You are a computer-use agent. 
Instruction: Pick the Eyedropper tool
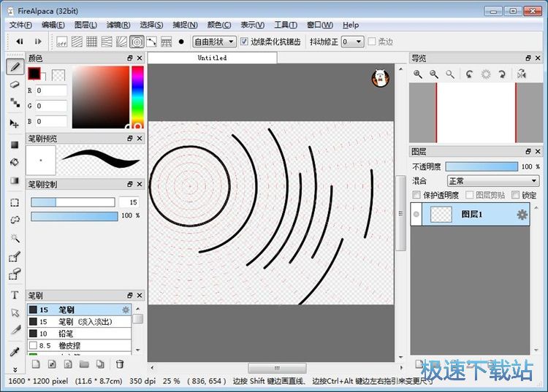click(x=15, y=352)
